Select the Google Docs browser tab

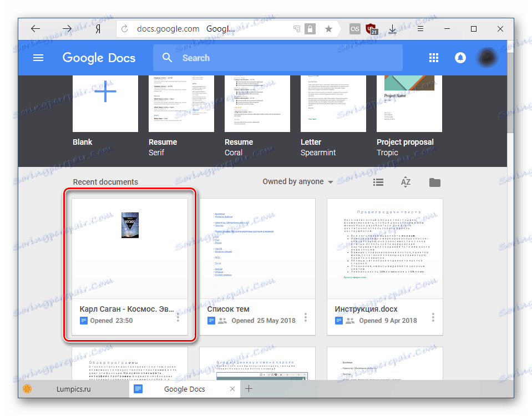tap(184, 389)
